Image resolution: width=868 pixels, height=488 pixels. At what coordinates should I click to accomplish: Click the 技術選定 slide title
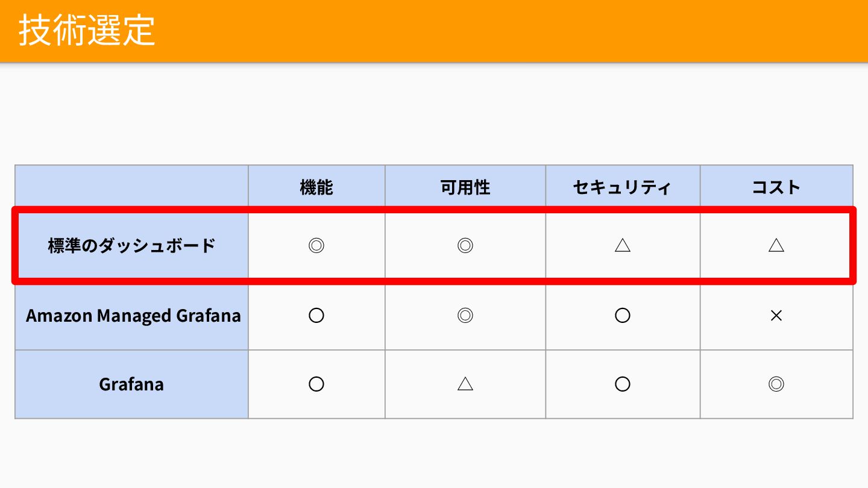pyautogui.click(x=87, y=30)
